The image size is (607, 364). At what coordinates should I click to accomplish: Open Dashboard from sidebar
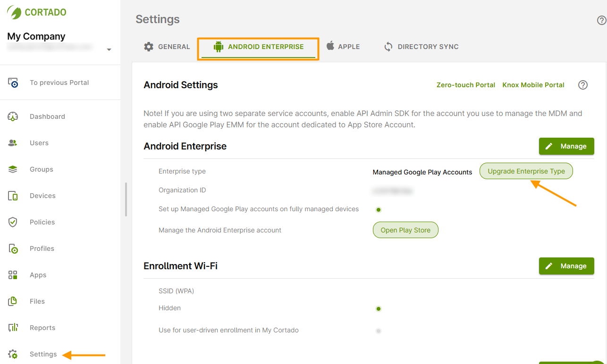tap(47, 116)
